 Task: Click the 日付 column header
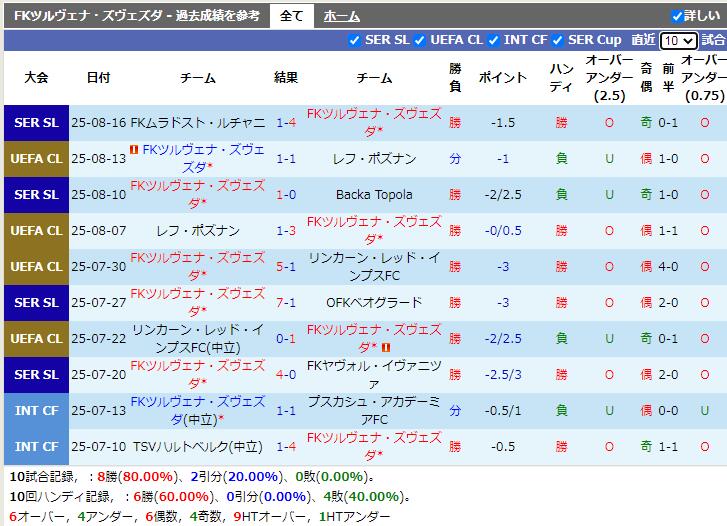click(99, 77)
